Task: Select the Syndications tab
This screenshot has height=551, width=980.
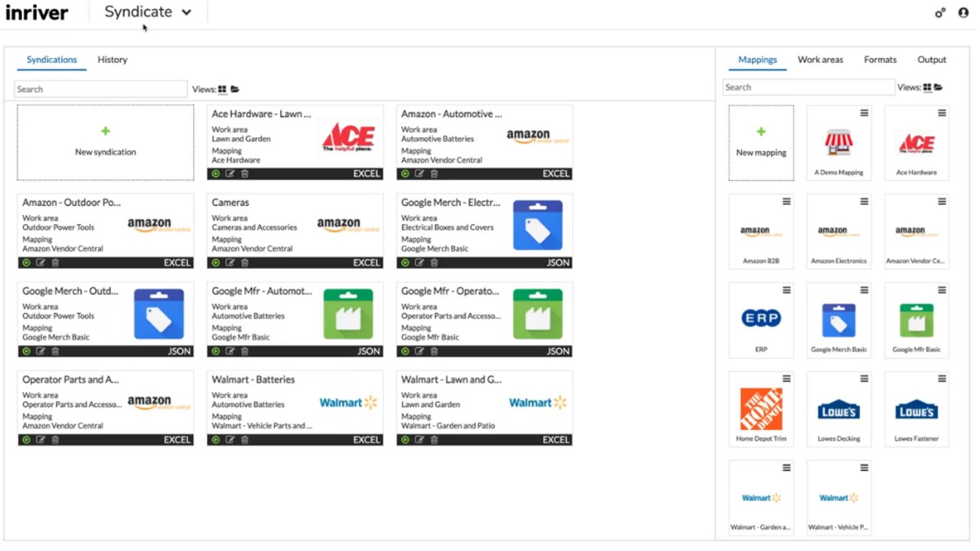Action: pyautogui.click(x=52, y=60)
